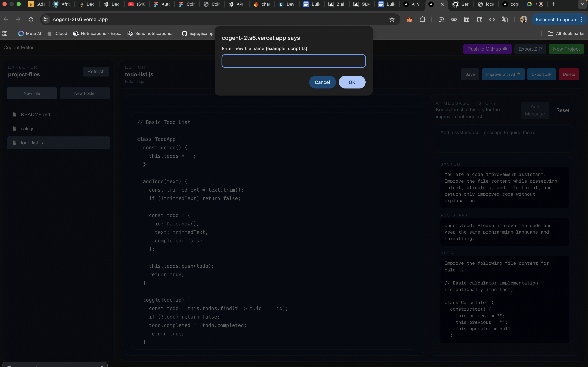This screenshot has width=588, height=367.
Task: Open a new browser tab with plus
Action: 553,4
